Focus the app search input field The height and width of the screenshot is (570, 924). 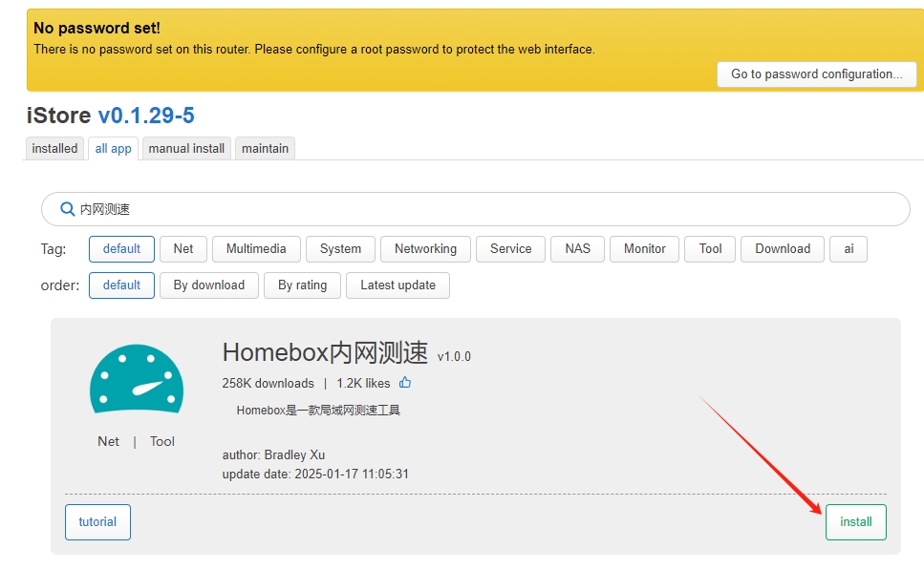476,209
